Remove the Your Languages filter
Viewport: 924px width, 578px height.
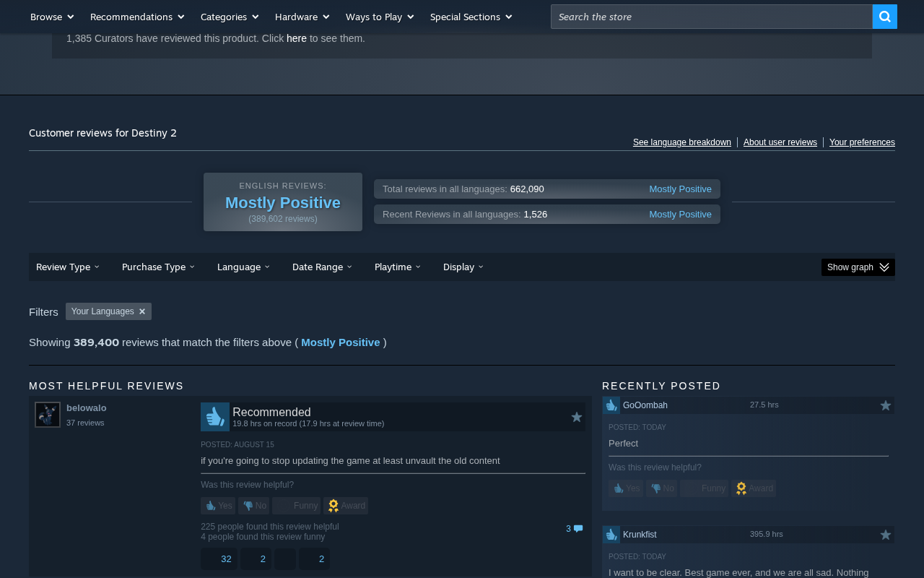(x=142, y=311)
